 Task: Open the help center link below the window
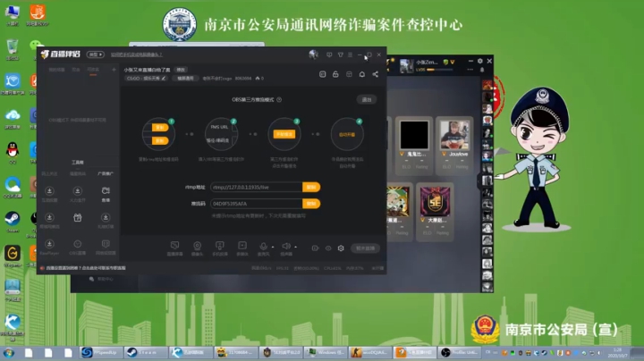[101, 279]
